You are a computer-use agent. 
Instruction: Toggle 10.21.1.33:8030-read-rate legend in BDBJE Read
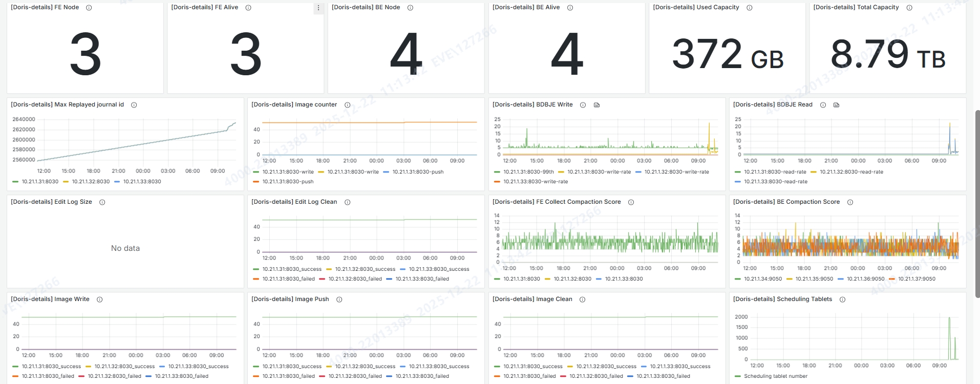[x=775, y=182]
